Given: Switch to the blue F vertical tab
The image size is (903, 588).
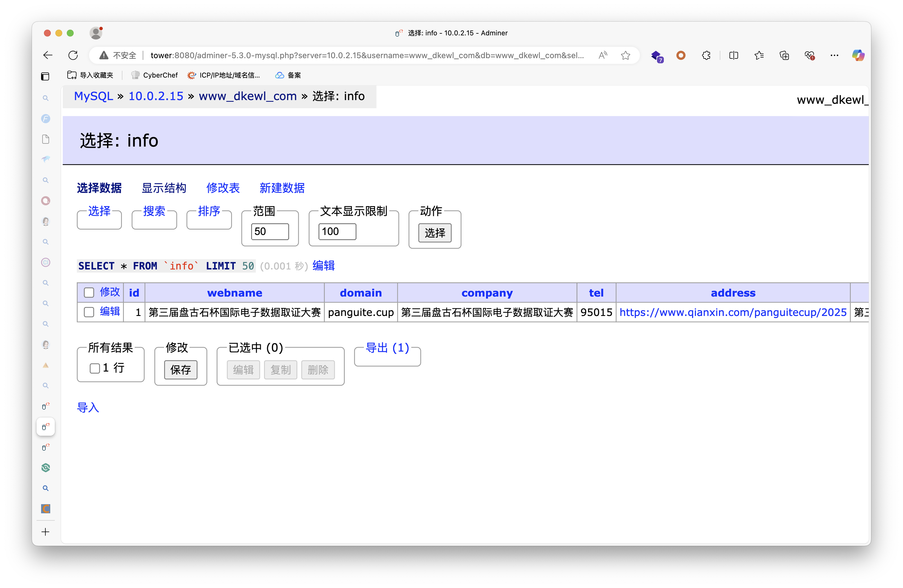Looking at the screenshot, I should [x=46, y=119].
